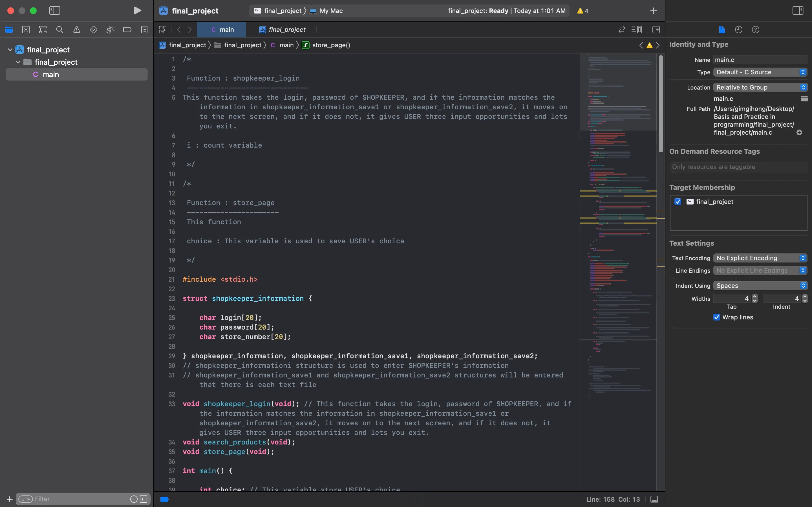Click the Run (play) button
This screenshot has height=507, width=812.
click(137, 11)
